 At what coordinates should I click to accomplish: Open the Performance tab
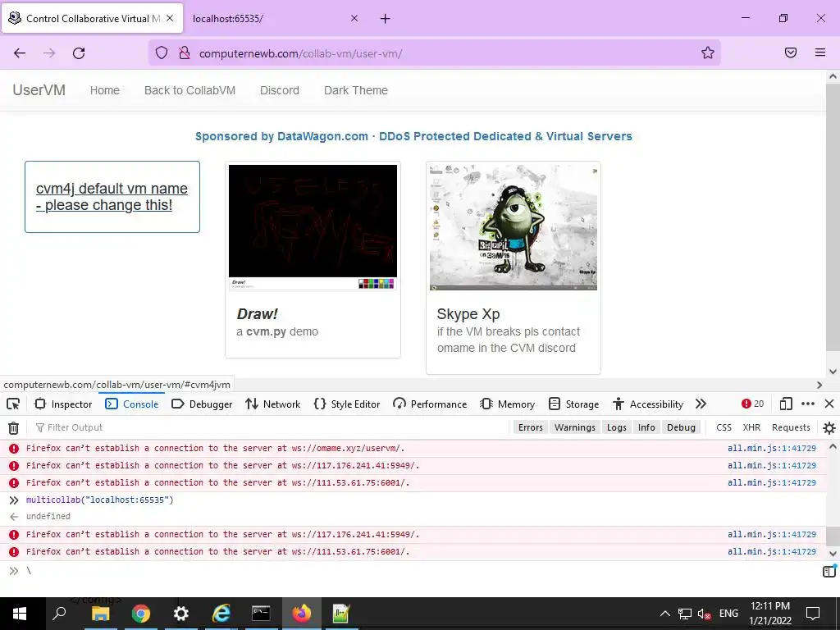[x=430, y=404]
